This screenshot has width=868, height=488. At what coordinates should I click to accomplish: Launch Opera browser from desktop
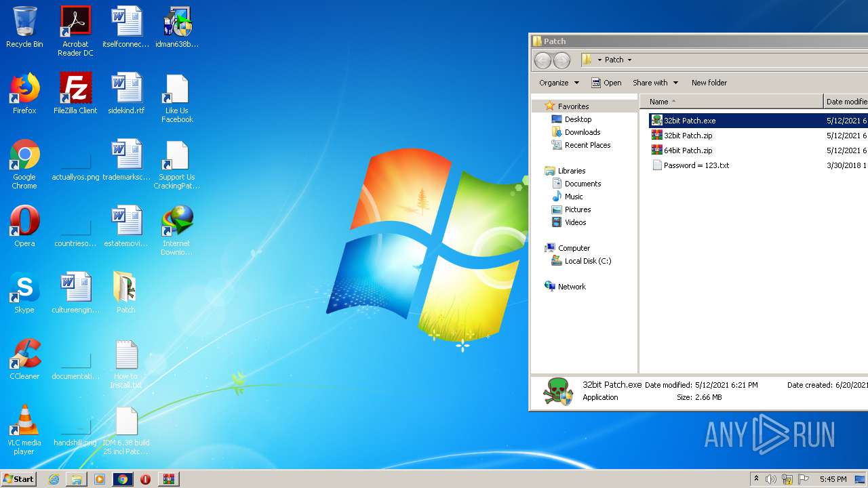24,226
